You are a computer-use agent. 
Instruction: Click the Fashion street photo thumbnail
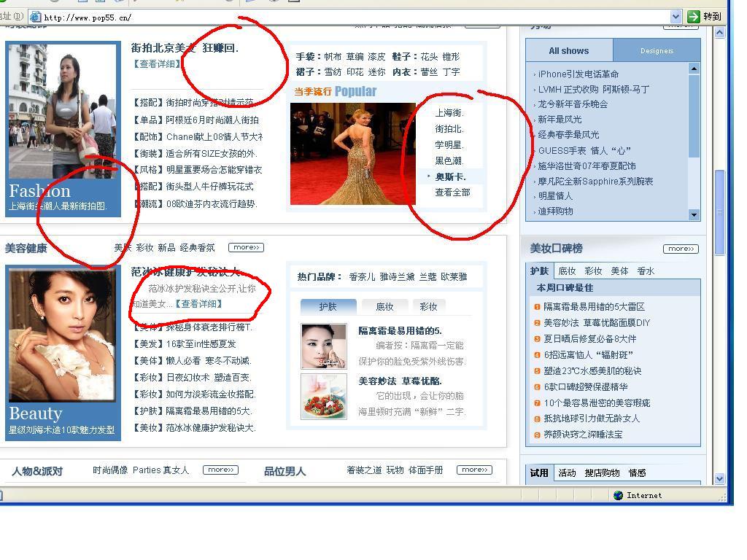[x=63, y=112]
